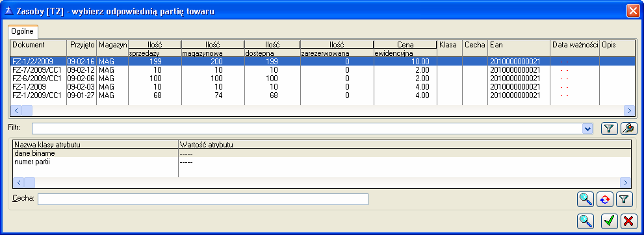Click the value cell for numer partii
The width and height of the screenshot is (644, 235).
(x=405, y=162)
